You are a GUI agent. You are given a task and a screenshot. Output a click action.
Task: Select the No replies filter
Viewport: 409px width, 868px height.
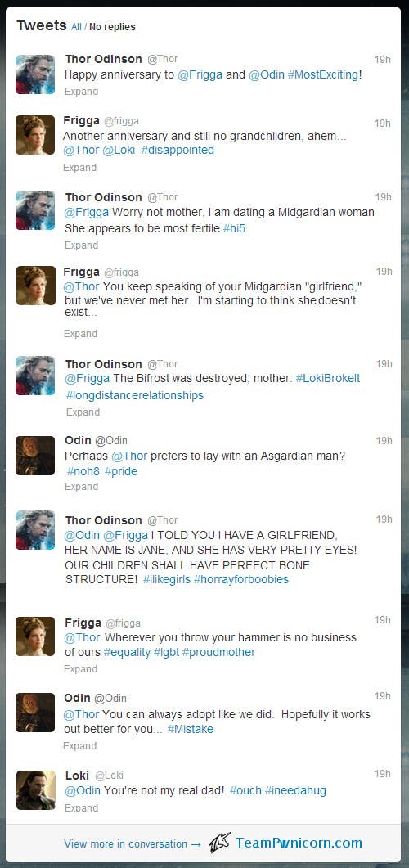(112, 26)
